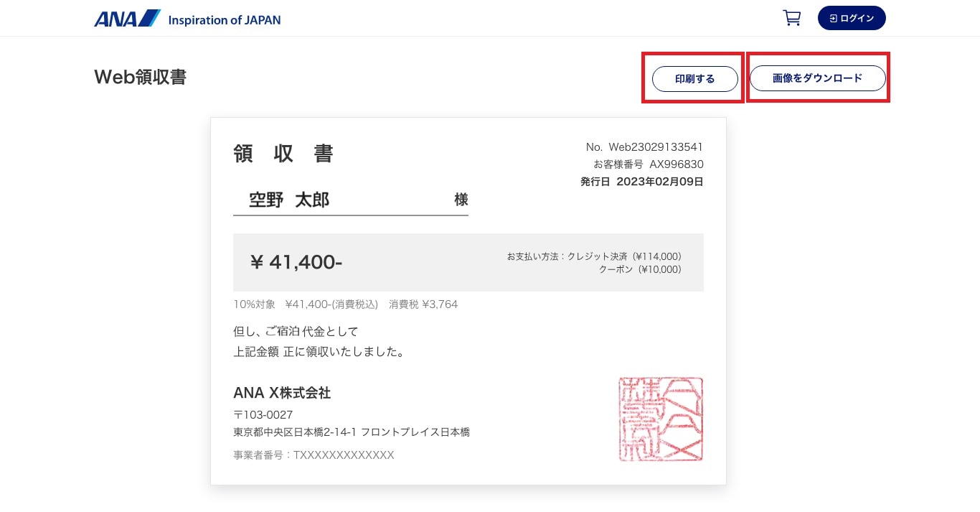
Task: Click the ANA X株式会社 company name
Action: 282,393
